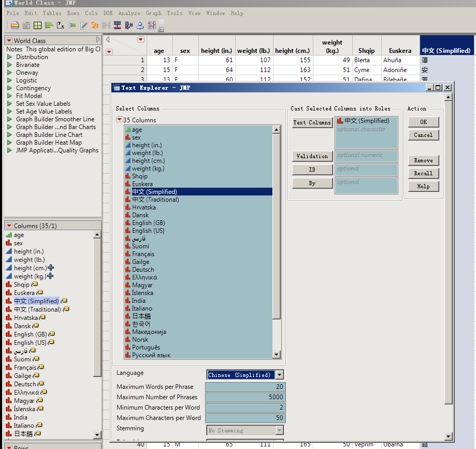The image size is (476, 449).
Task: Run the Bivariate script green triangle
Action: 9,65
